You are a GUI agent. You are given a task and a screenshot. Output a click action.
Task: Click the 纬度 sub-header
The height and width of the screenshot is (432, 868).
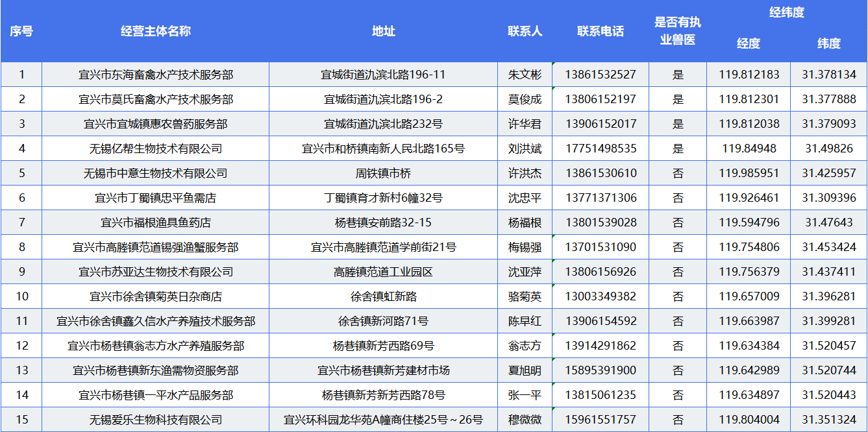(x=829, y=43)
